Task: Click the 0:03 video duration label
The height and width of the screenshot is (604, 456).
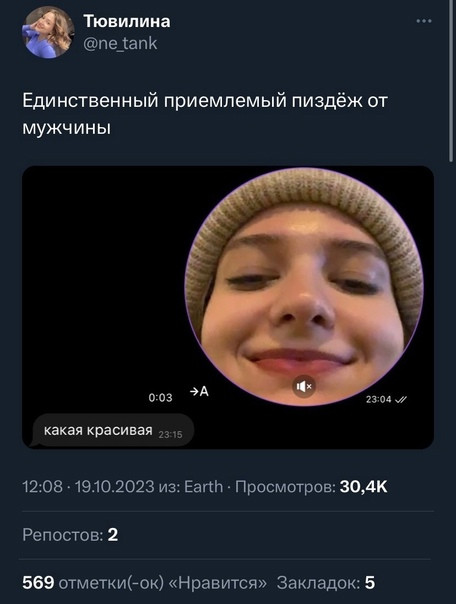Action: (160, 398)
